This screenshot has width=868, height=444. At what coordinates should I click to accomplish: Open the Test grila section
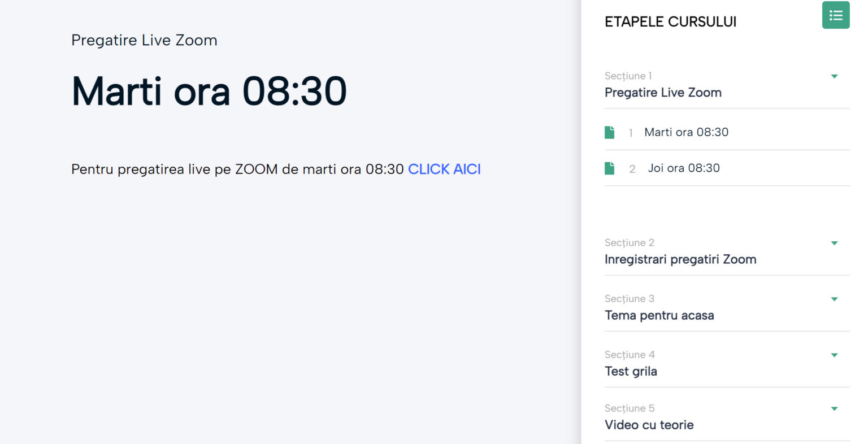click(x=631, y=371)
